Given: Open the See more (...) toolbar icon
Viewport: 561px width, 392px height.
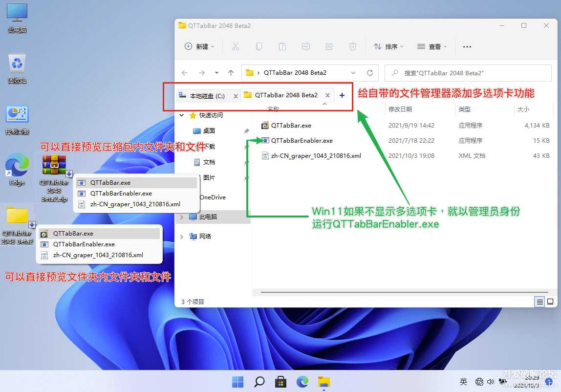Looking at the screenshot, I should pos(467,46).
